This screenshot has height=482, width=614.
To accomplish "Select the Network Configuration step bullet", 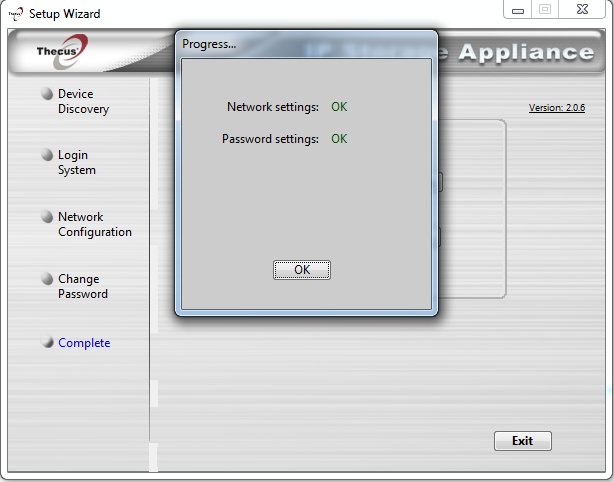I will pyautogui.click(x=46, y=217).
